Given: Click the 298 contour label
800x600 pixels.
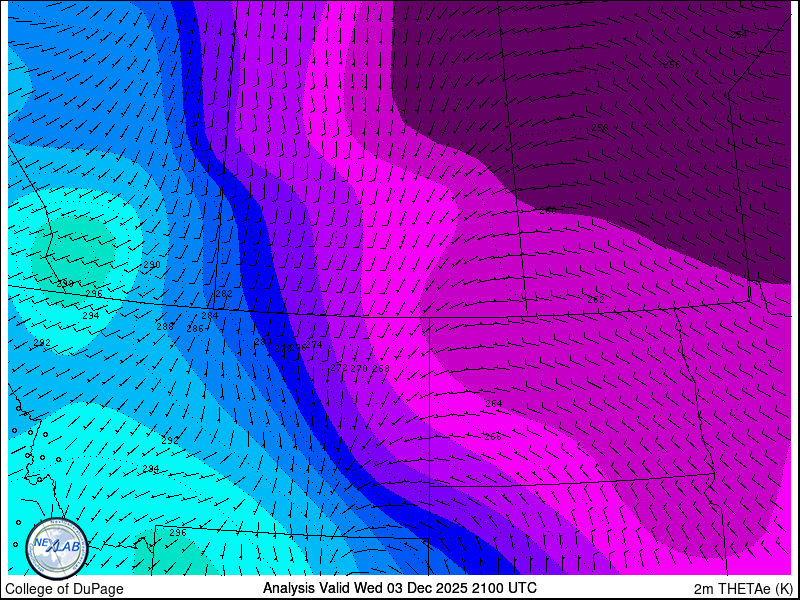Looking at the screenshot, I should point(65,284).
